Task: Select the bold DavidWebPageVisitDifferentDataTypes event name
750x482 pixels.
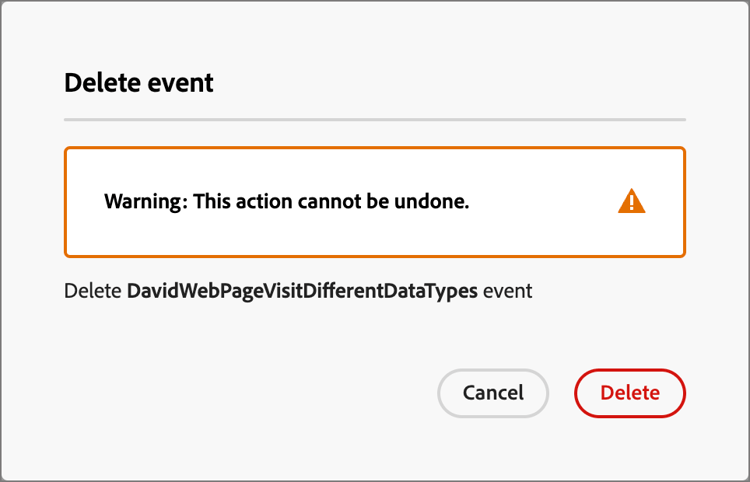Action: [302, 293]
